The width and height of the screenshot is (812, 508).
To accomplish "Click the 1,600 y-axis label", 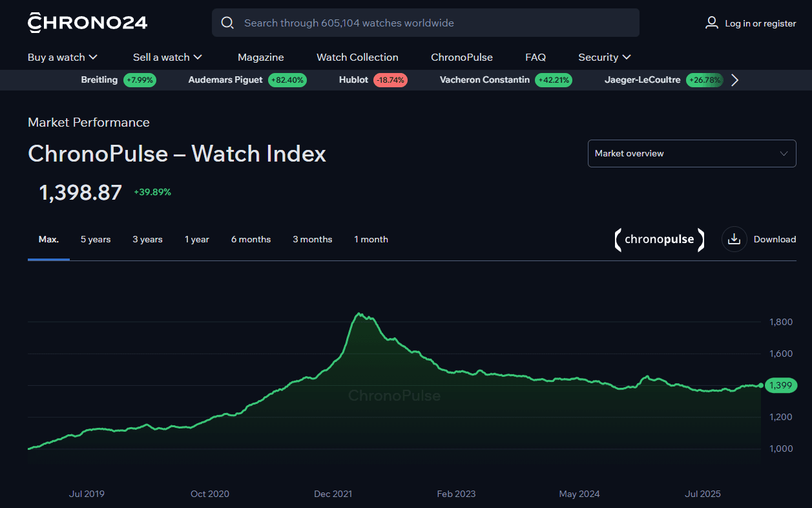I will tap(781, 354).
